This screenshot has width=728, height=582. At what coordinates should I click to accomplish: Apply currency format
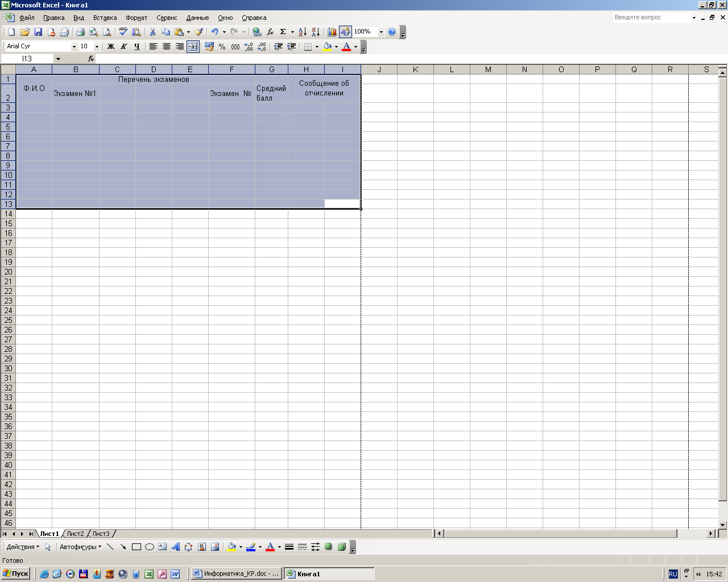[209, 47]
